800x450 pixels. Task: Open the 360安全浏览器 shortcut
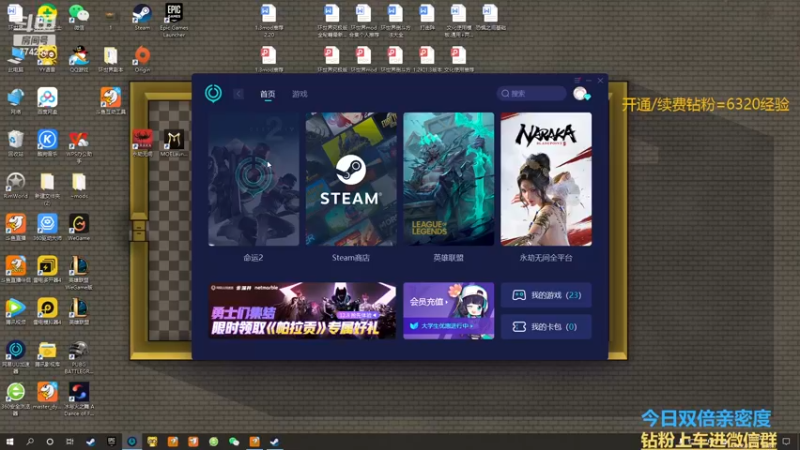click(x=15, y=398)
